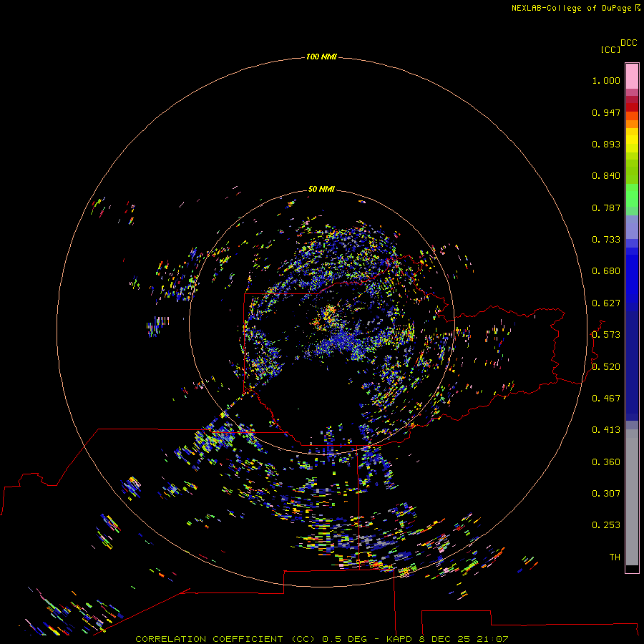
Task: Select the 0.627 legend value
Action: tap(606, 303)
